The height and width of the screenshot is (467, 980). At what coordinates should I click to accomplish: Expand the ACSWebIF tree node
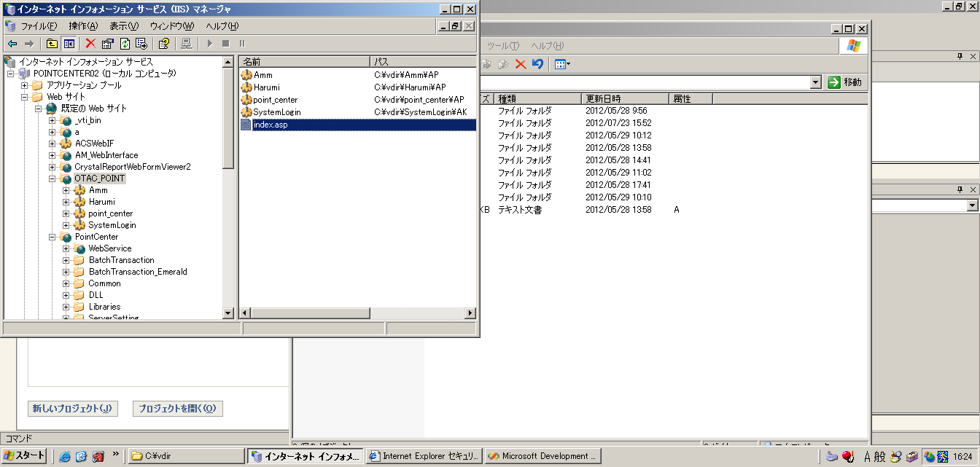click(52, 144)
